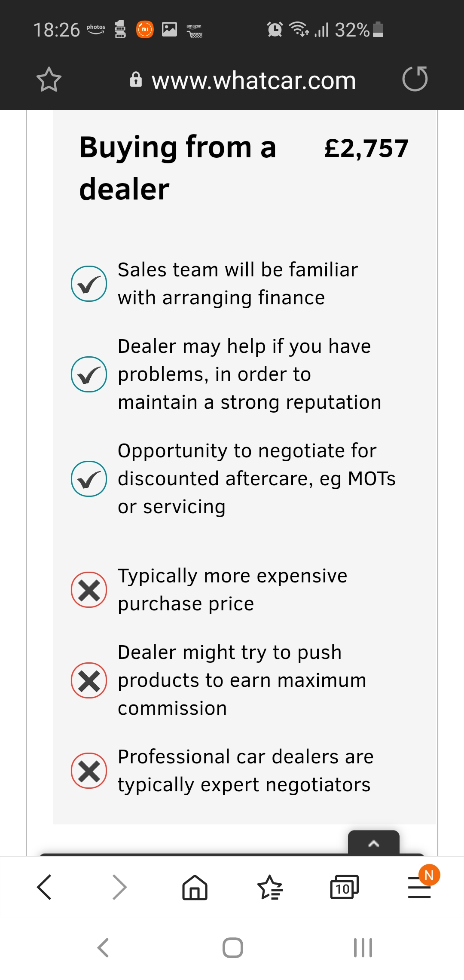Tap the www.whatcar.com address field
This screenshot has width=464, height=980.
point(253,80)
